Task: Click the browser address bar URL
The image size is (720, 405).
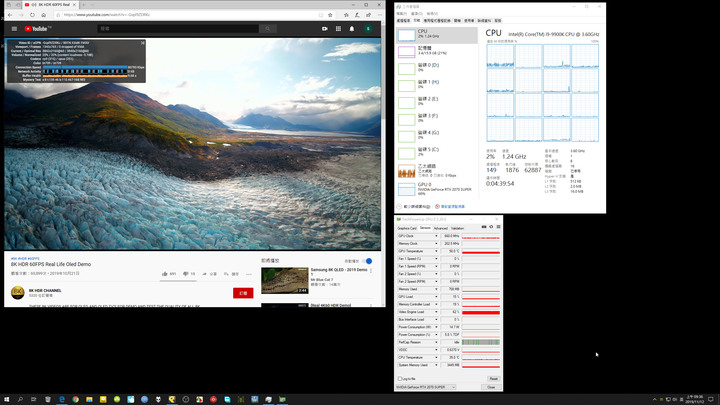Action: click(107, 15)
